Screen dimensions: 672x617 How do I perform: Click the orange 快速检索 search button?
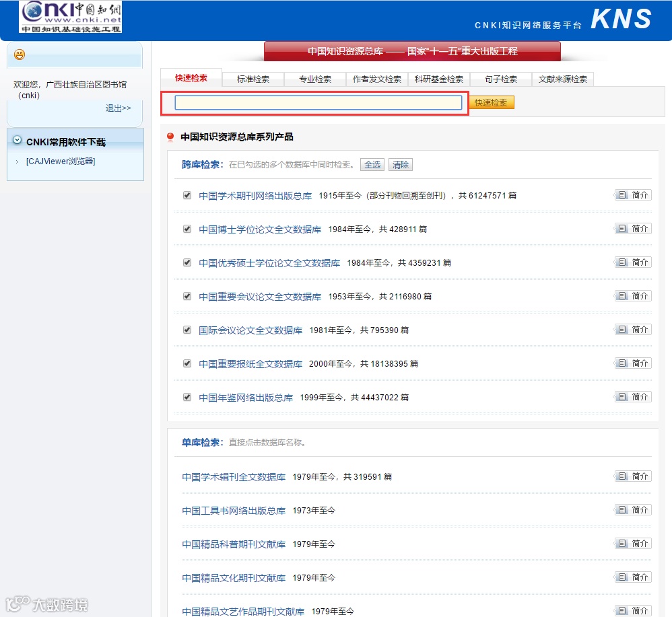pyautogui.click(x=491, y=103)
